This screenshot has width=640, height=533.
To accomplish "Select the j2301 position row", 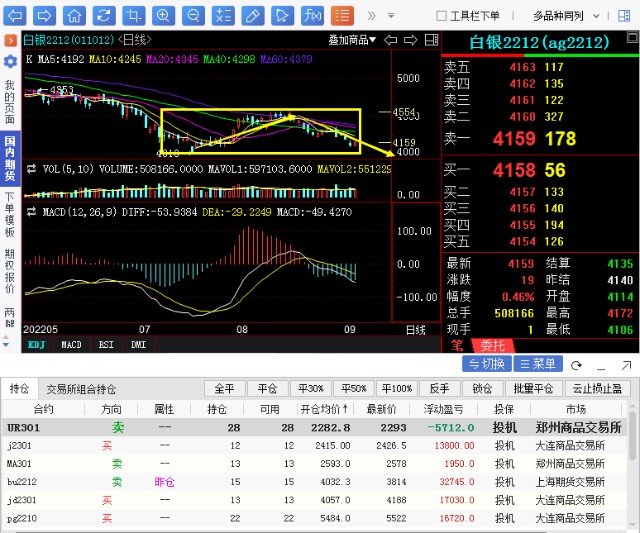I will (x=314, y=446).
